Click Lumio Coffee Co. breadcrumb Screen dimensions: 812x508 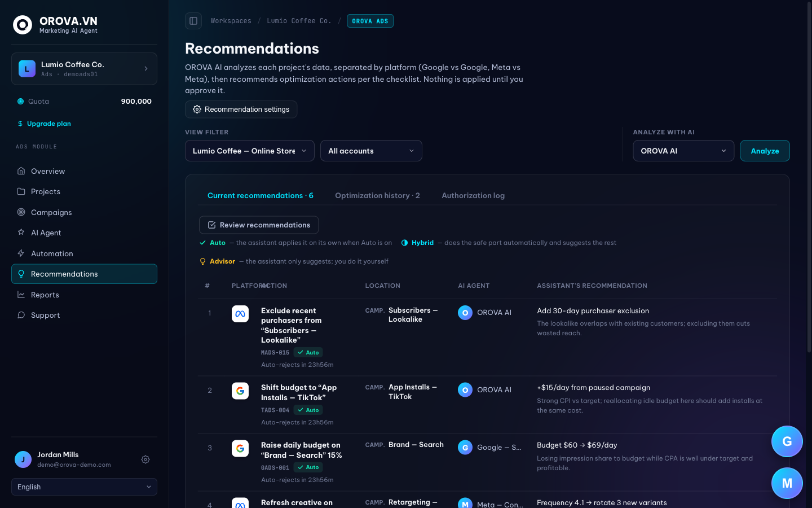pyautogui.click(x=299, y=21)
